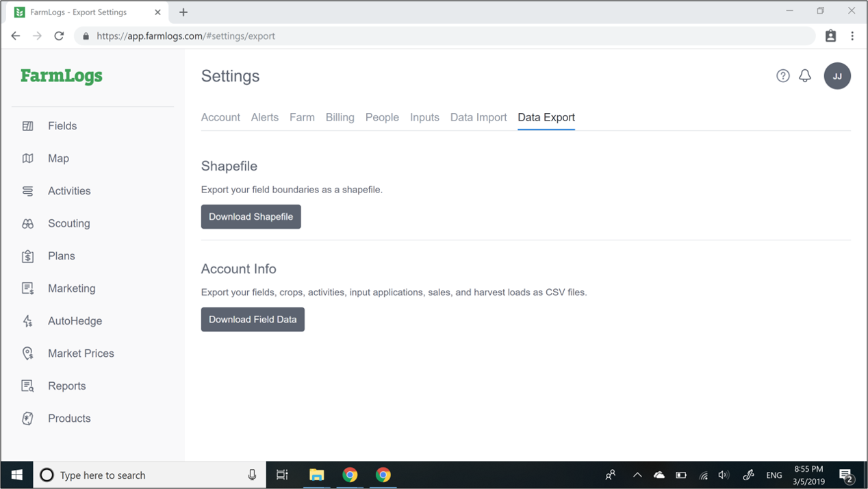This screenshot has width=868, height=489.
Task: Switch to the Farm tab
Action: [302, 117]
